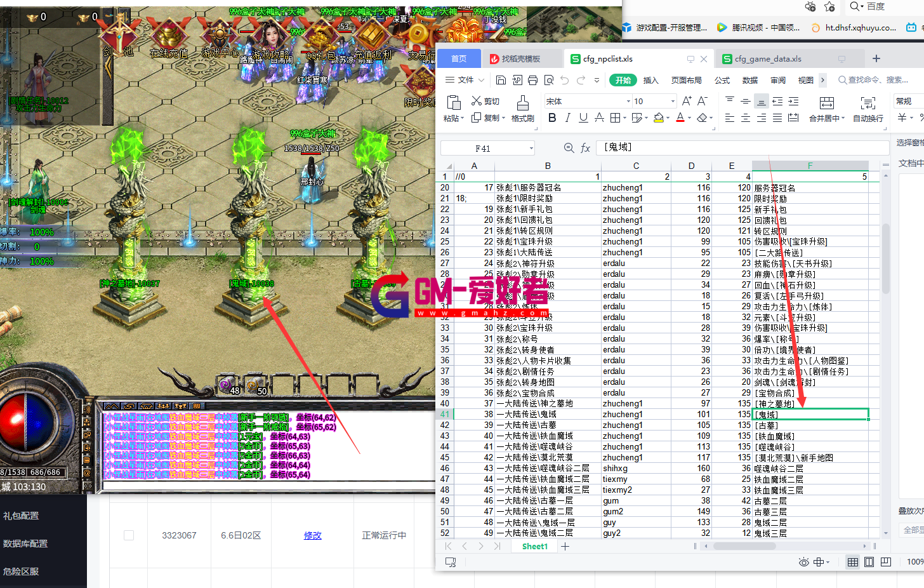Open 礼包配置 in the left sidebar
The width and height of the screenshot is (924, 588).
pyautogui.click(x=21, y=516)
